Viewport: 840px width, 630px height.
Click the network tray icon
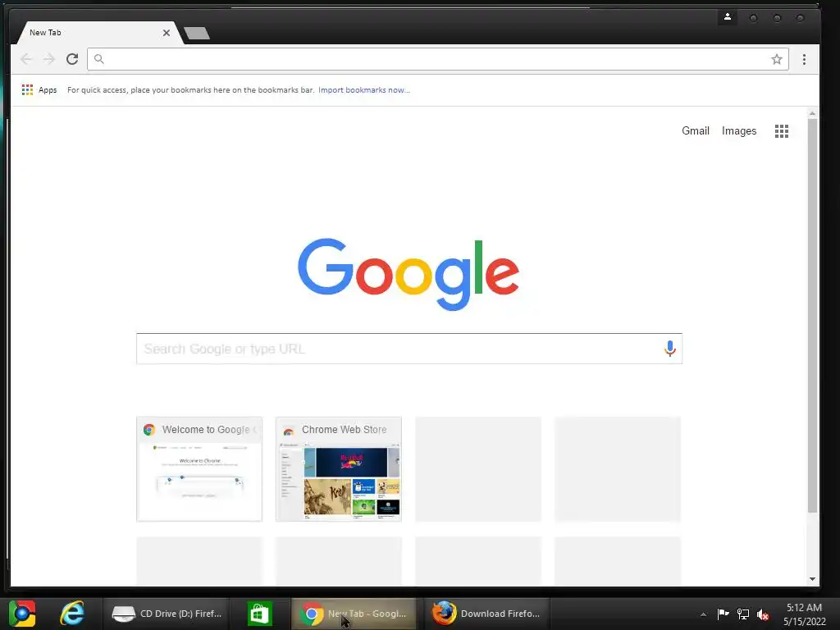(743, 614)
